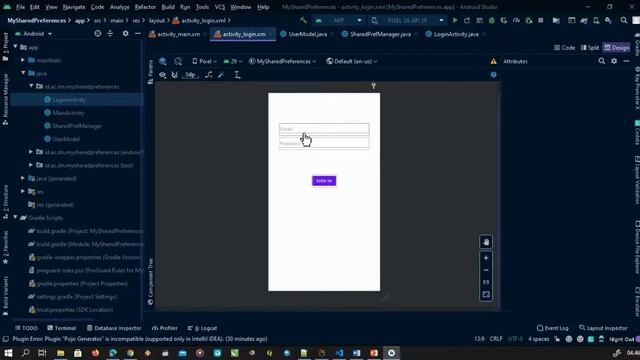This screenshot has width=640, height=360.
Task: Open Attributes panel gear settings
Action: [614, 61]
